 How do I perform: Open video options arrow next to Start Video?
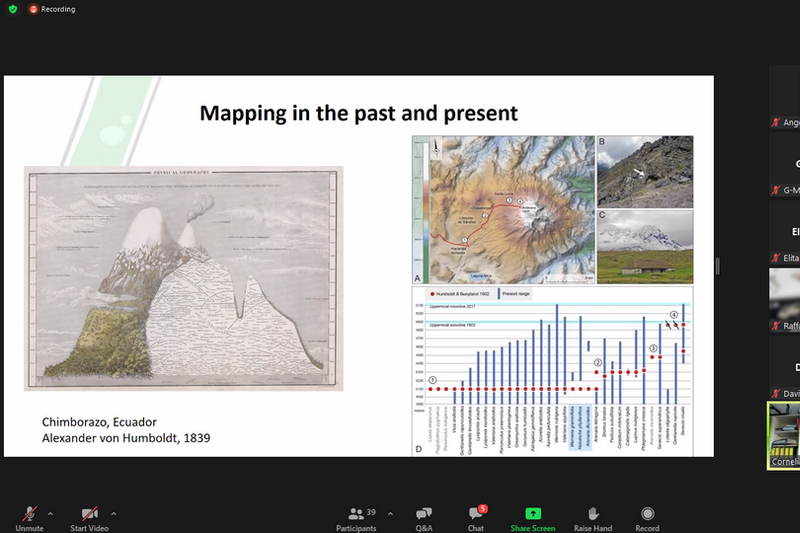(113, 514)
